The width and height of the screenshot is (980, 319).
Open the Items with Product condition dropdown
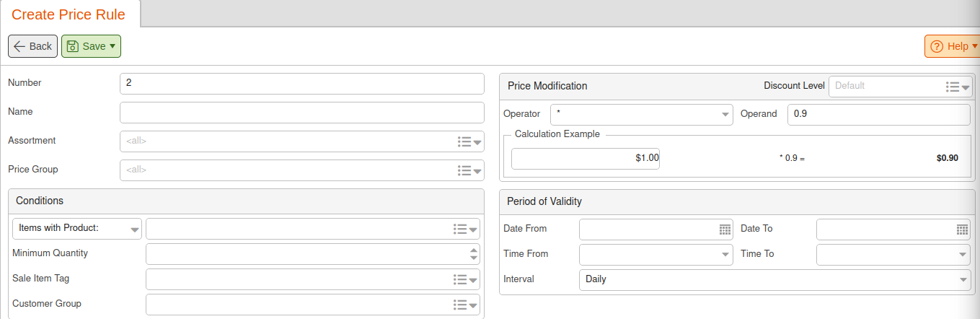77,229
